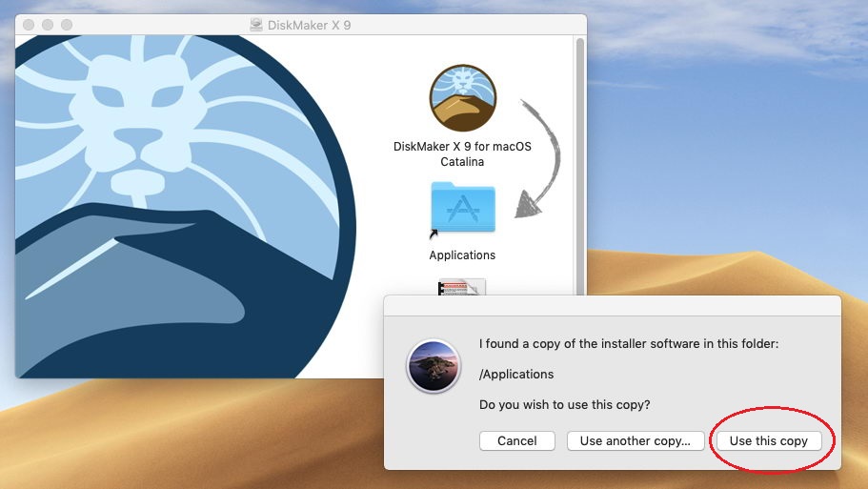Click the DiskMaker X 9 window title text
This screenshot has height=489, width=868.
point(309,25)
